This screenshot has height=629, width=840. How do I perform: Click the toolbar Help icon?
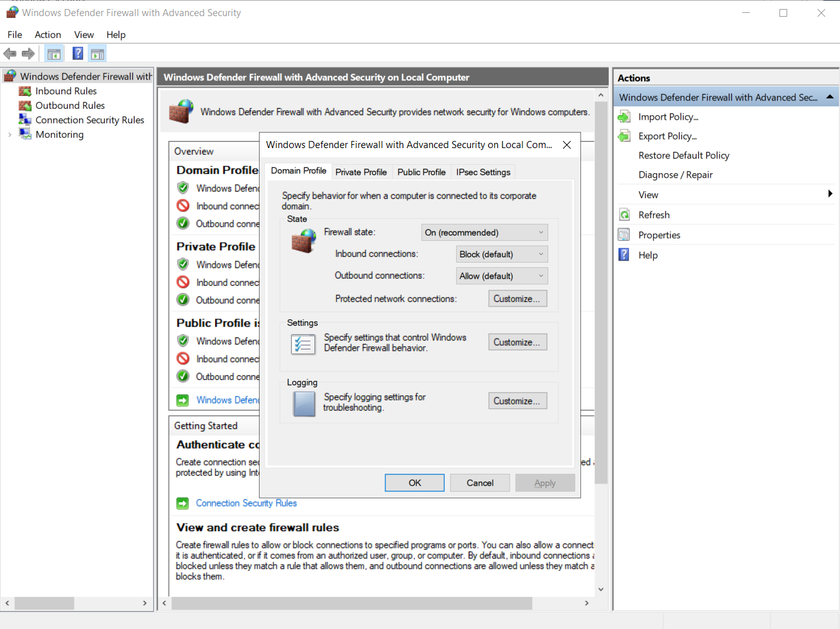tap(77, 53)
